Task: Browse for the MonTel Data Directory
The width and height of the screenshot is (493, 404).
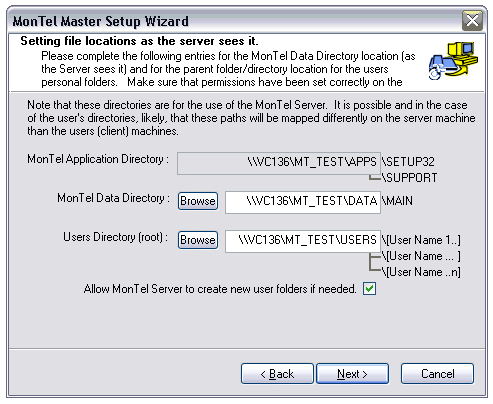Action: click(198, 201)
